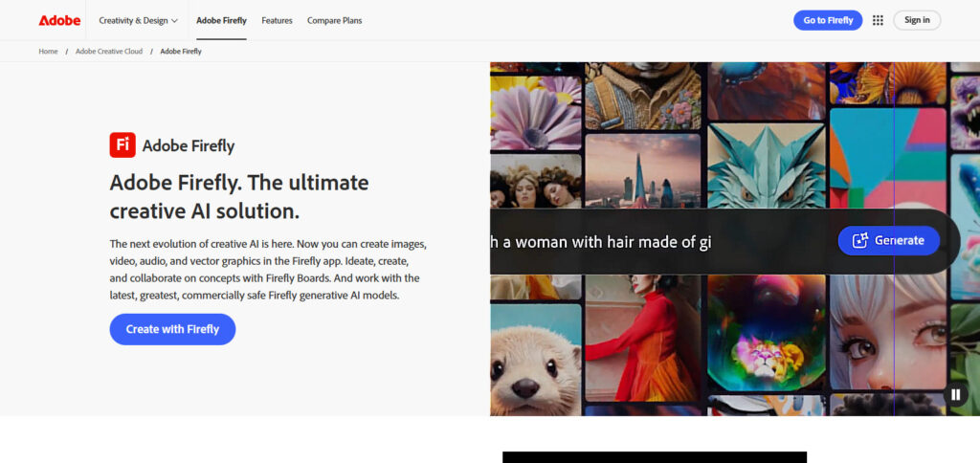The image size is (980, 463).
Task: Expand the Creativity & Design dropdown
Action: pos(138,21)
